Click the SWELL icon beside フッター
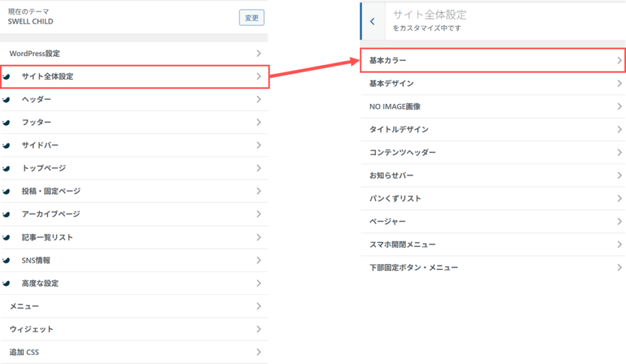This screenshot has height=364, width=626. [6, 123]
